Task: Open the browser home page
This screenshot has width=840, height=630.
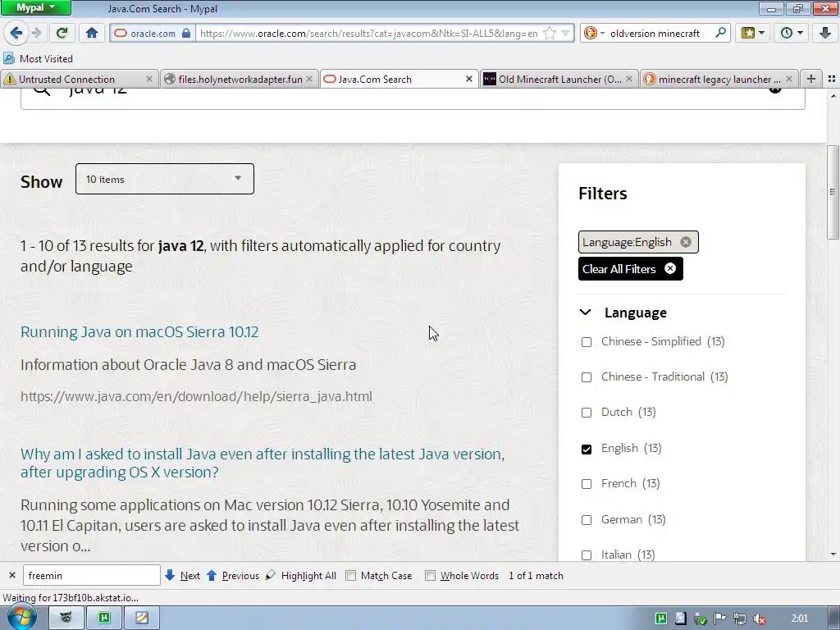Action: (x=92, y=33)
